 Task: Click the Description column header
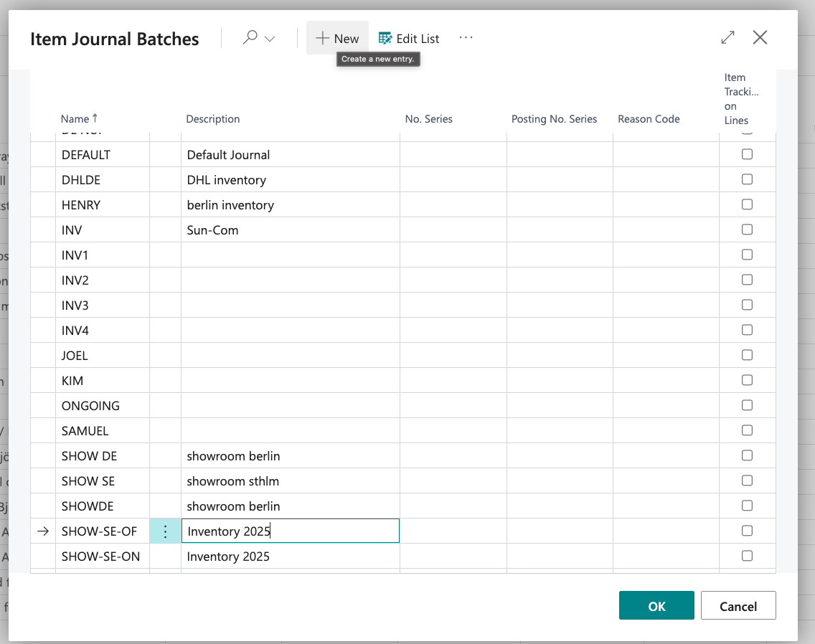213,119
